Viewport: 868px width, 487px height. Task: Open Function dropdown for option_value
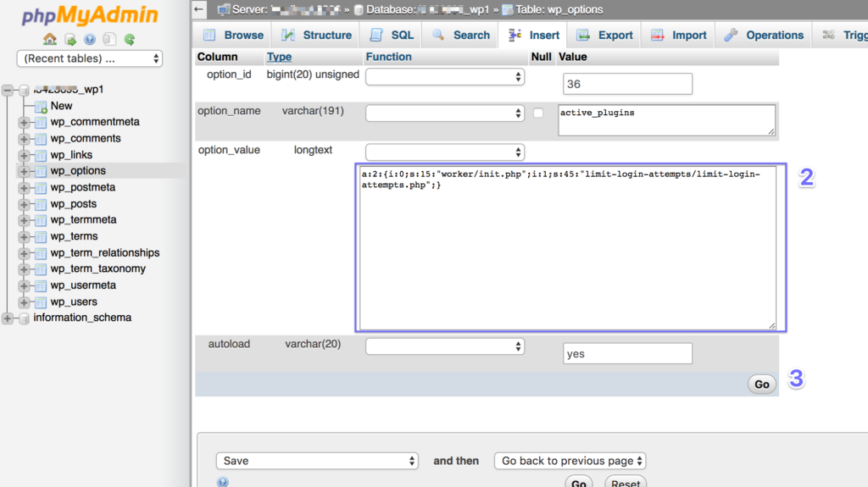(445, 152)
